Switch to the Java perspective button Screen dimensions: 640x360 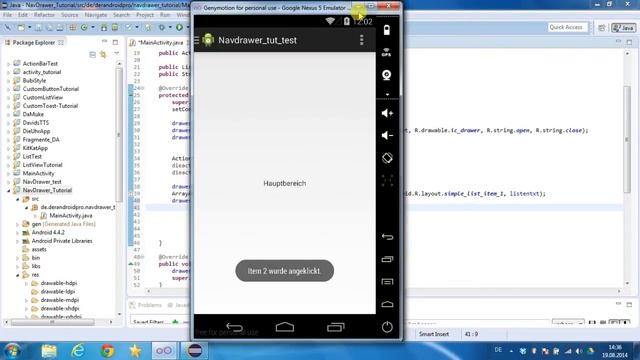623,27
